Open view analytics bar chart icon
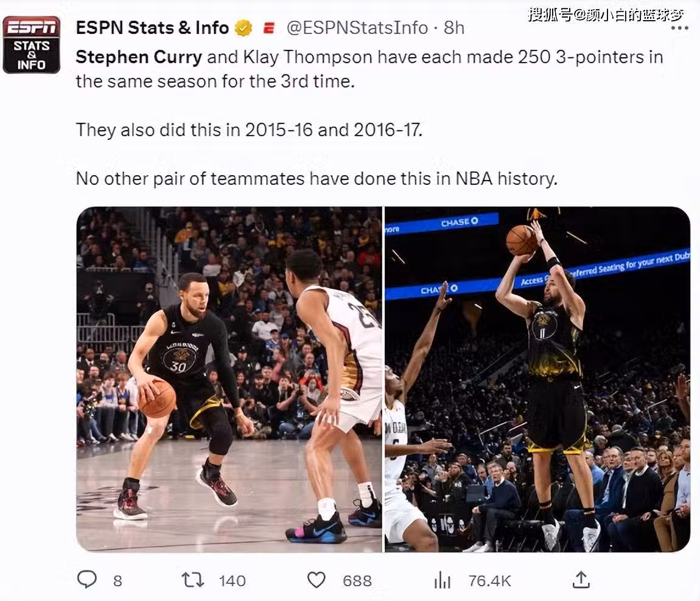This screenshot has height=601, width=700. tap(442, 580)
